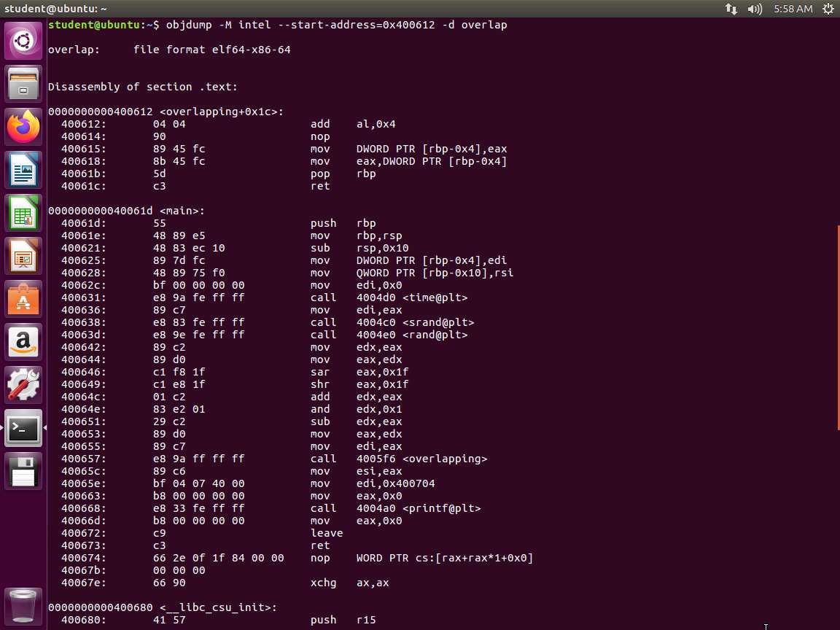840x630 pixels.
Task: Open the sound volume menu
Action: click(x=755, y=9)
